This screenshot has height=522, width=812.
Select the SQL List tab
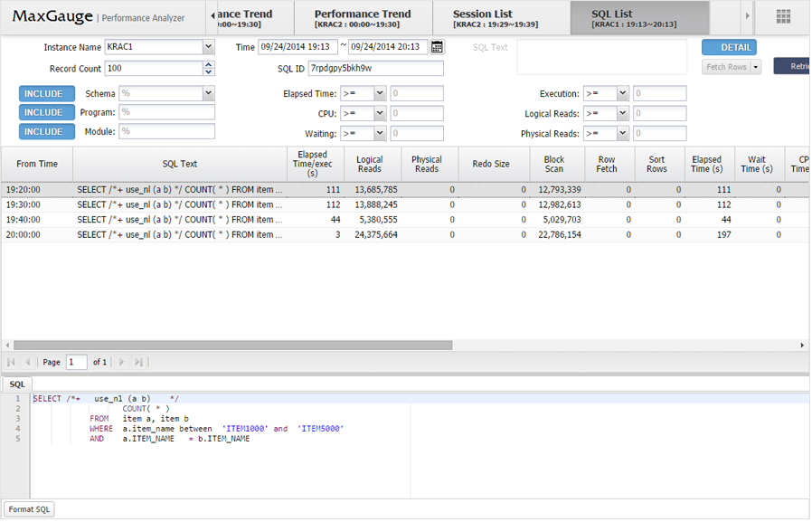click(639, 18)
